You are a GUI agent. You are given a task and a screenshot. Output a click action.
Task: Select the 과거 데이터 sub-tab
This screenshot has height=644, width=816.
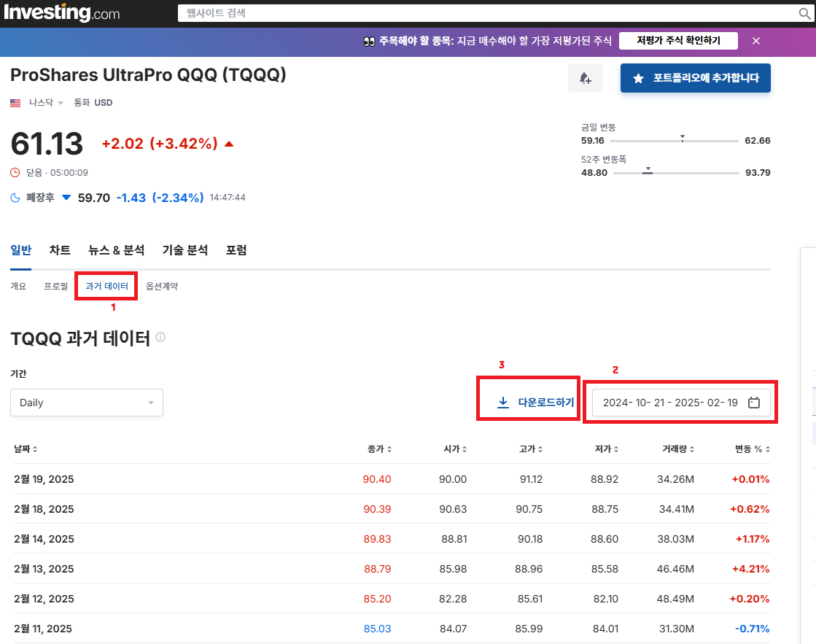click(106, 286)
